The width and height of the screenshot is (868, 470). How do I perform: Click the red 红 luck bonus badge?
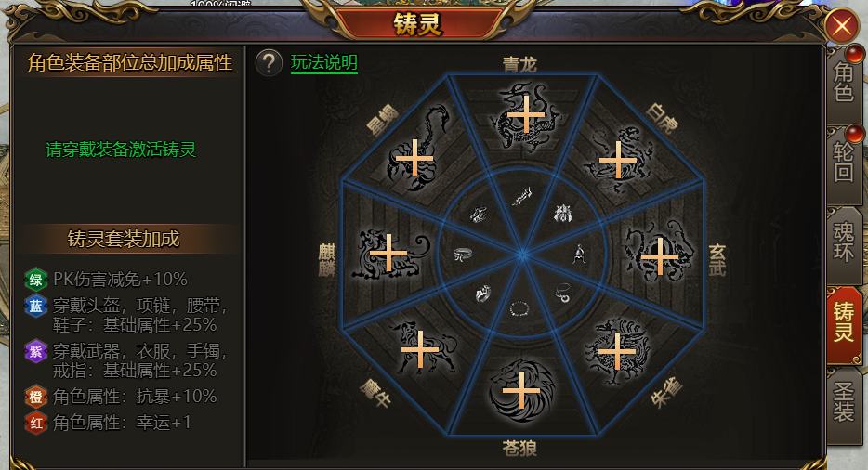35,423
